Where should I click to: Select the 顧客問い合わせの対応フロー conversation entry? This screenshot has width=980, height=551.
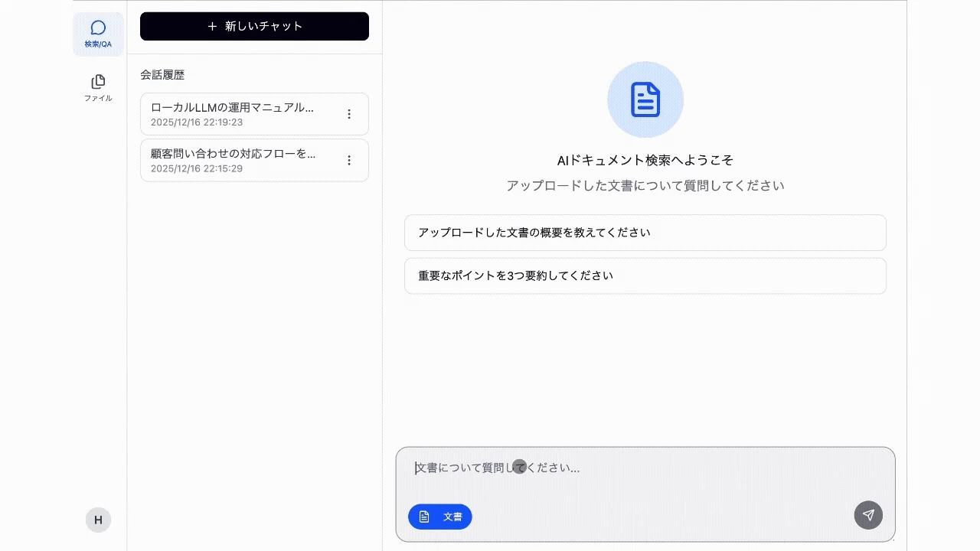point(237,160)
